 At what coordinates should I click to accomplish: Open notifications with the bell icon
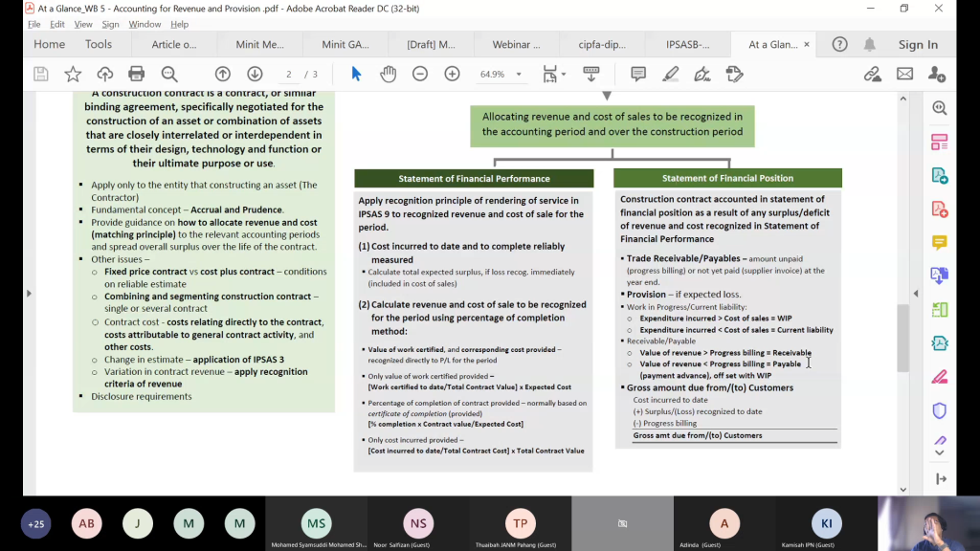tap(869, 44)
